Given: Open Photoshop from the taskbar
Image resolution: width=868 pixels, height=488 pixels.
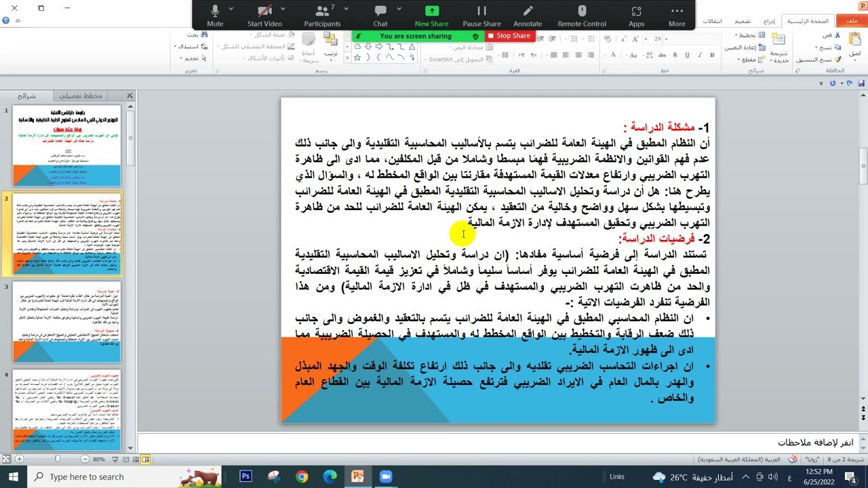Looking at the screenshot, I should [x=245, y=476].
